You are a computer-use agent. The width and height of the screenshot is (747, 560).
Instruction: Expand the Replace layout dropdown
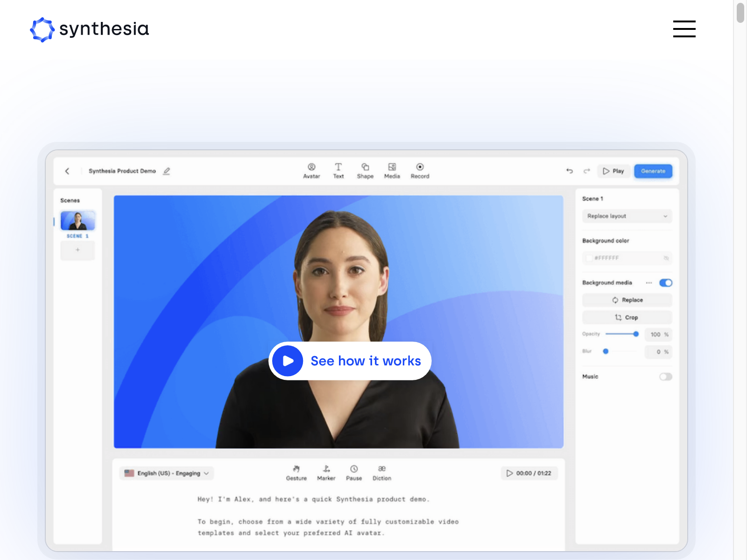(x=627, y=216)
